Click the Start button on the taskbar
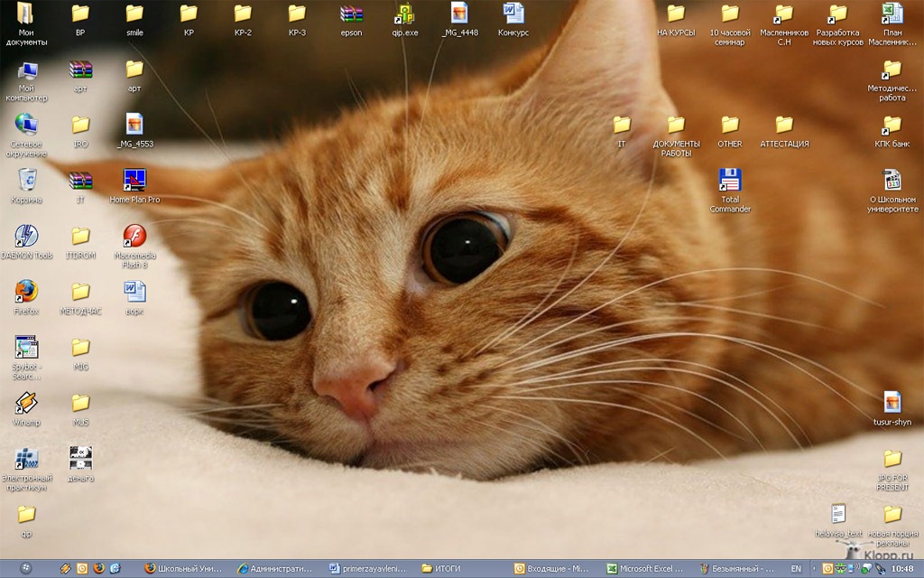The height and width of the screenshot is (578, 924). [x=25, y=569]
